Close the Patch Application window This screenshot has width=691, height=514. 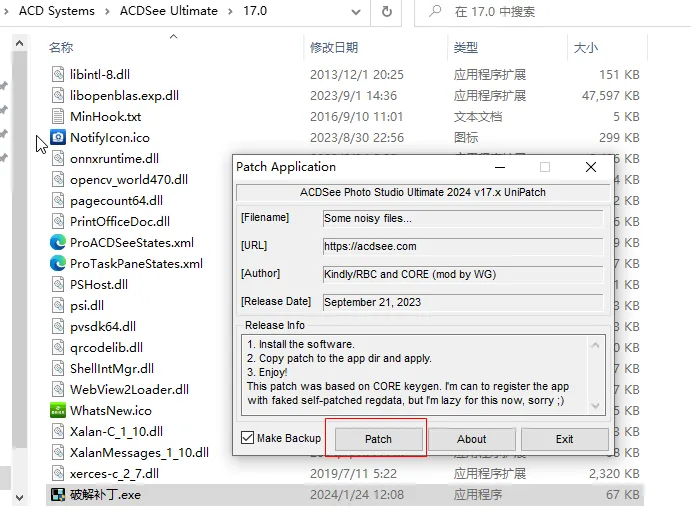591,167
